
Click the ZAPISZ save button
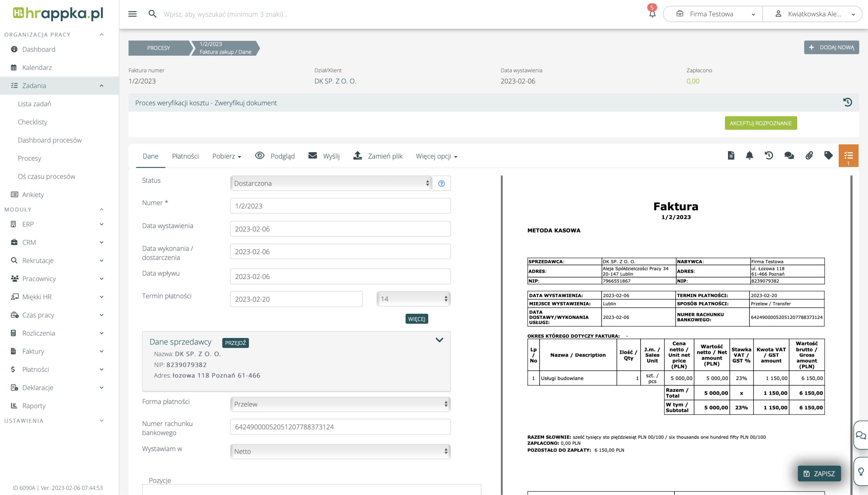click(x=819, y=474)
